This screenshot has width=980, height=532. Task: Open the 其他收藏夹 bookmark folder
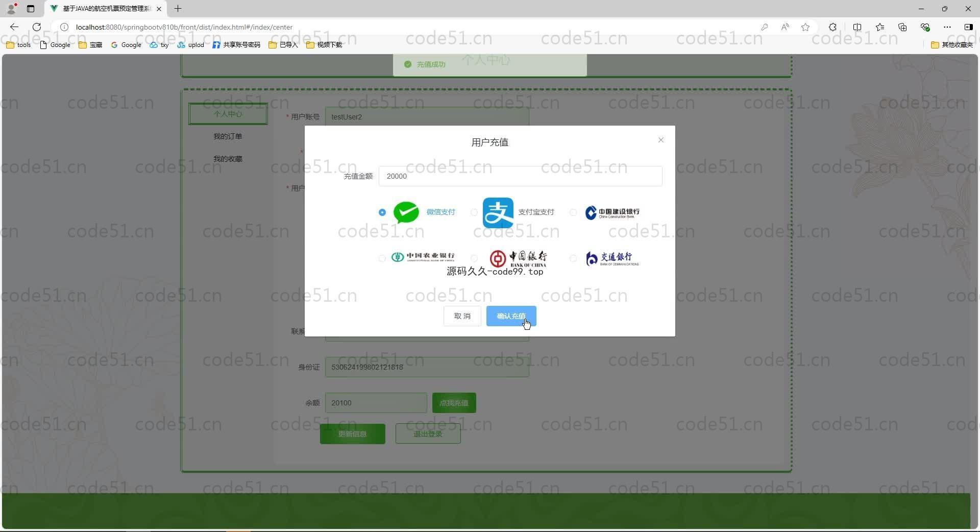click(x=952, y=45)
